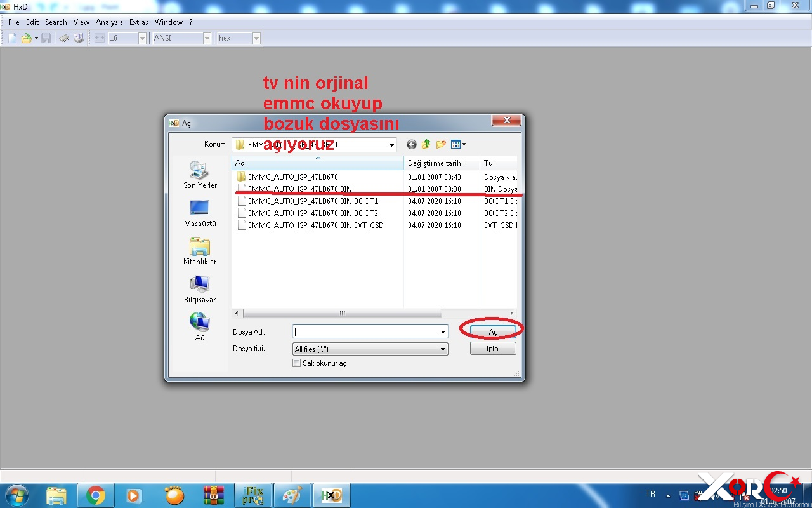Click the İptal button

point(493,349)
